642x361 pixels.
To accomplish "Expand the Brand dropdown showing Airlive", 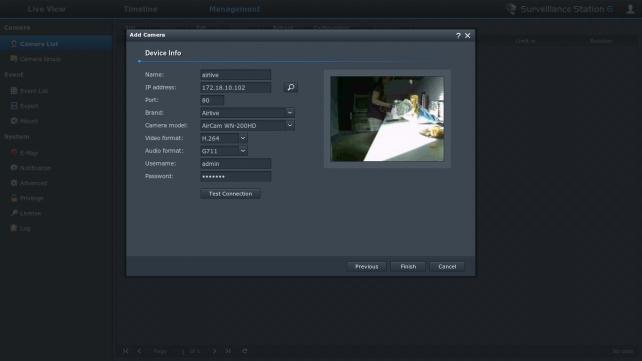I will coord(289,113).
